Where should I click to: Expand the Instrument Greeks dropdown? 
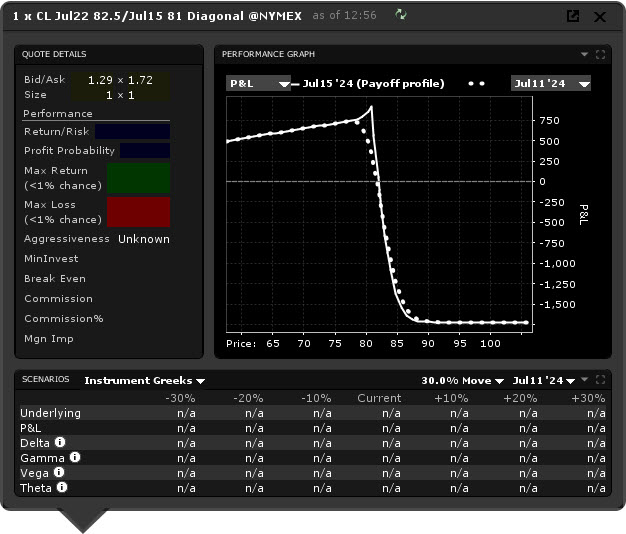tap(144, 380)
